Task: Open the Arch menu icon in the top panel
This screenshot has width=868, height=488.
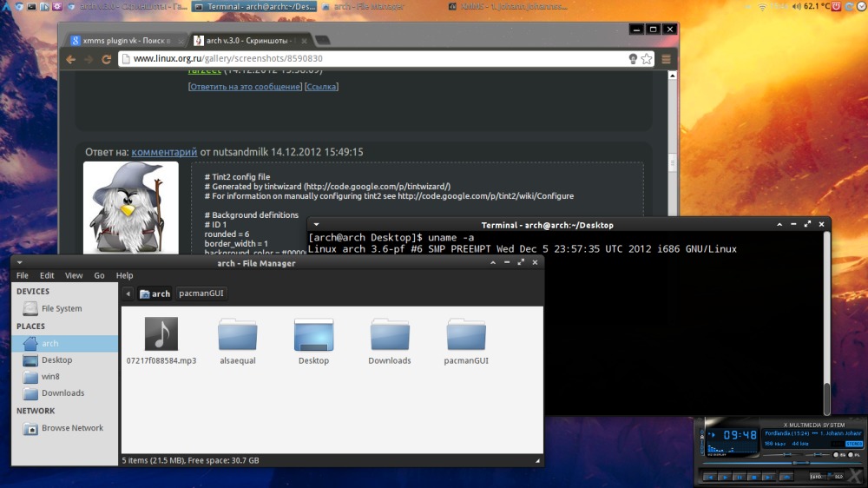Action: pyautogui.click(x=6, y=7)
